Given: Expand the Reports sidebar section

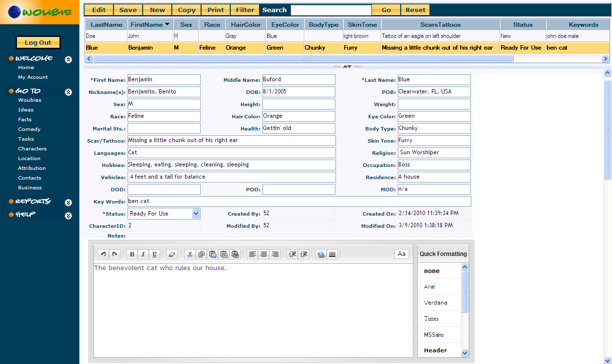Looking at the screenshot, I should [69, 202].
